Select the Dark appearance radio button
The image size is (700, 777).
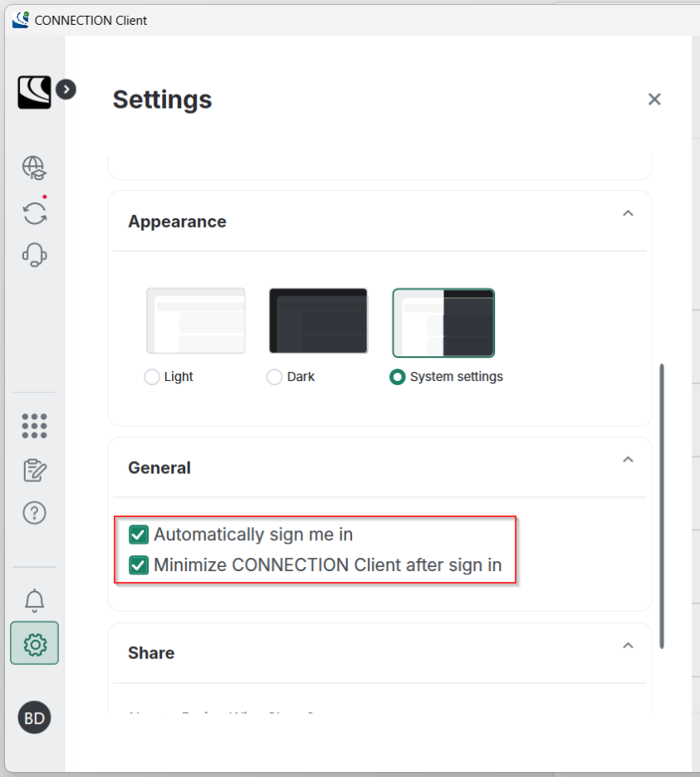274,377
